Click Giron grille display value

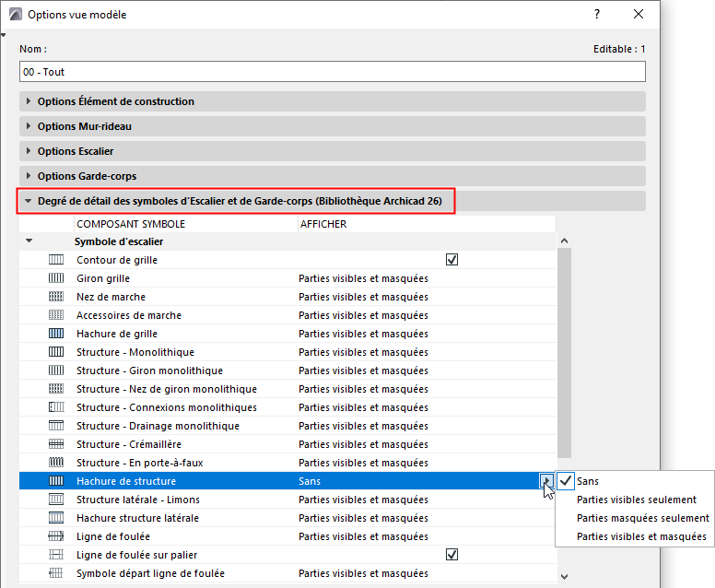pyautogui.click(x=363, y=278)
